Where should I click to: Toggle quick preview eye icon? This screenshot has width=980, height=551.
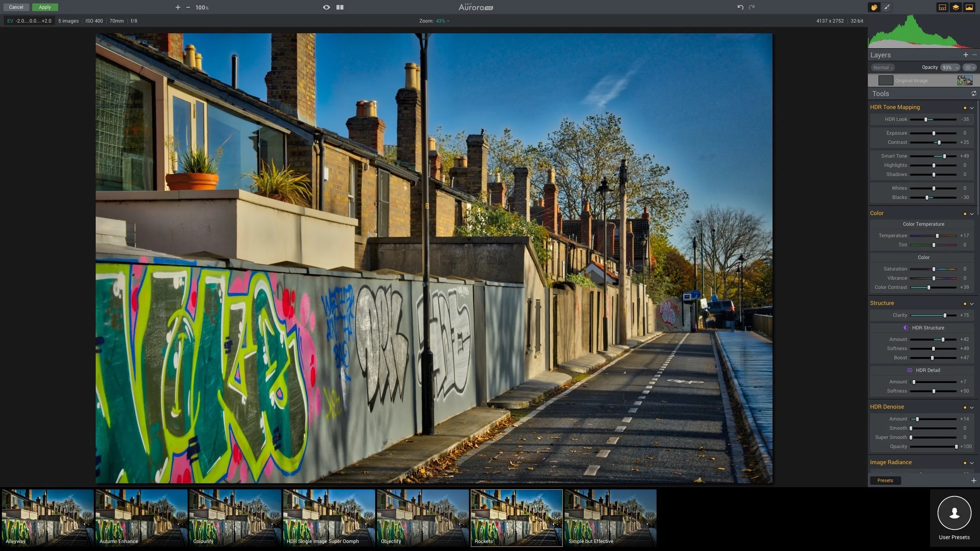pos(326,7)
